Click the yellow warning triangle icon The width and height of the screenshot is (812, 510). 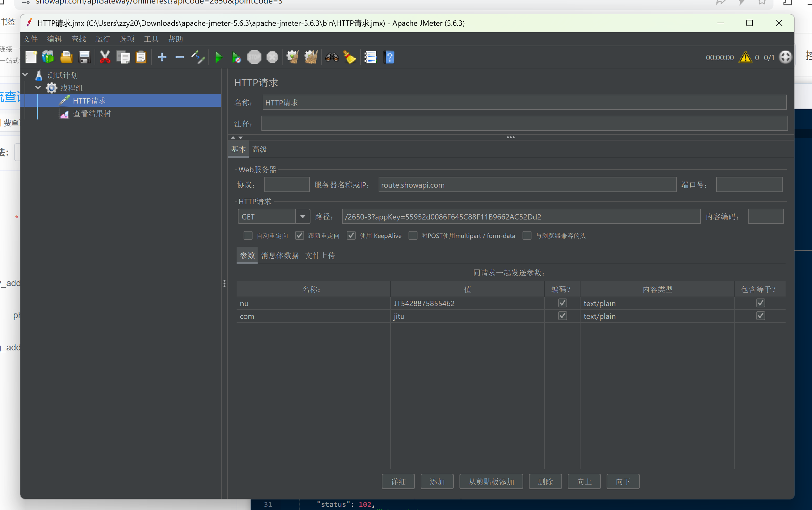[x=745, y=57]
